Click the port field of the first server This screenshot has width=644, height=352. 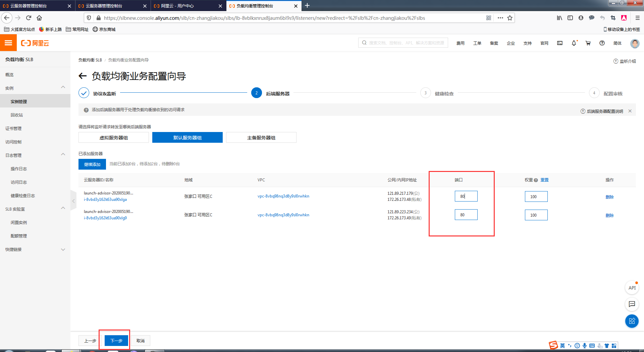pyautogui.click(x=466, y=196)
